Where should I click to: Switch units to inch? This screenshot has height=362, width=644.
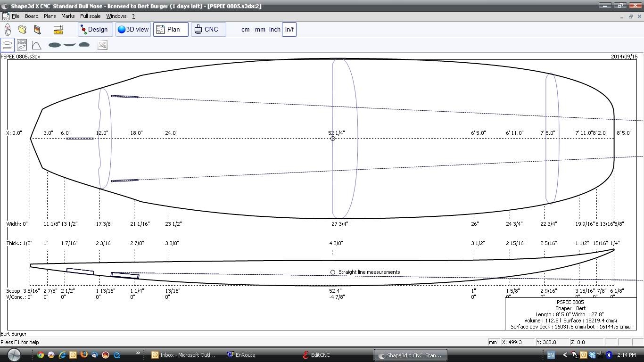point(274,29)
